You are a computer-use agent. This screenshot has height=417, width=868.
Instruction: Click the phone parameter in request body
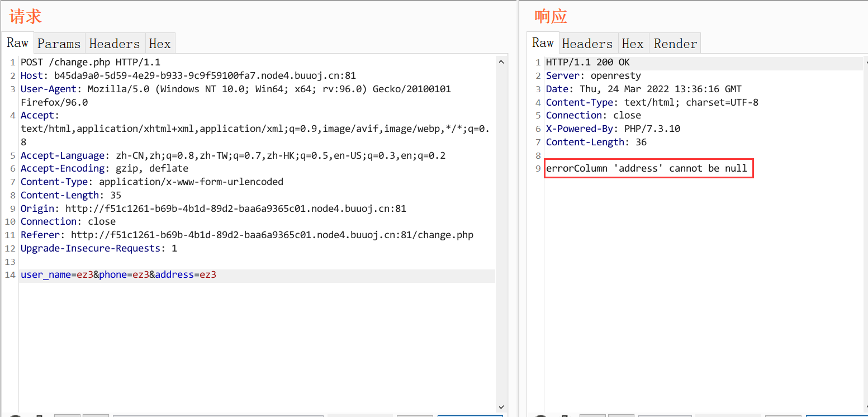click(124, 275)
